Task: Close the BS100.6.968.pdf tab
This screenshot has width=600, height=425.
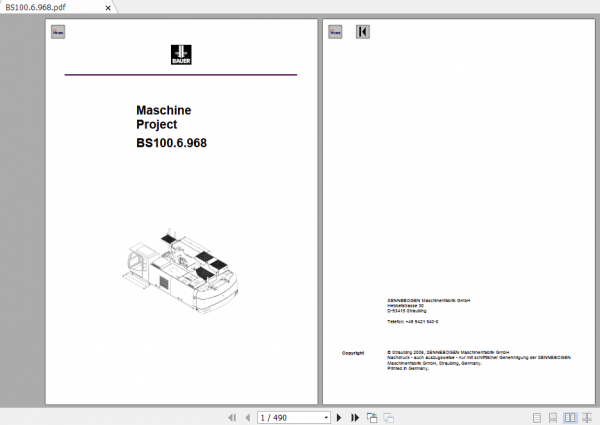Action: tap(108, 8)
